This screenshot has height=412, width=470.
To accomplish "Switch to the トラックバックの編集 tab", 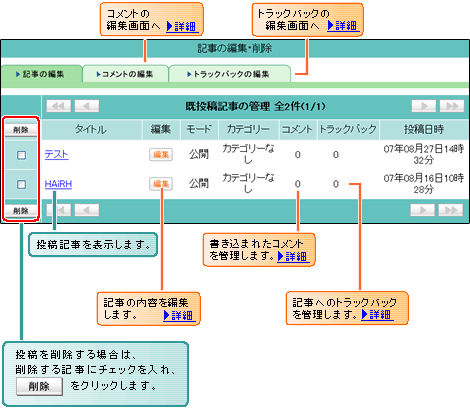I will coord(230,74).
